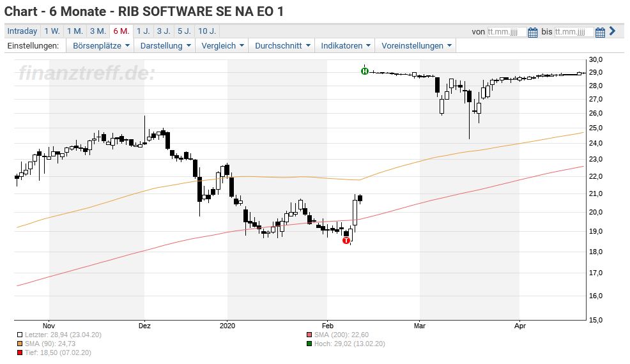
Task: Open the 'von' date calendar picker
Action: (533, 32)
